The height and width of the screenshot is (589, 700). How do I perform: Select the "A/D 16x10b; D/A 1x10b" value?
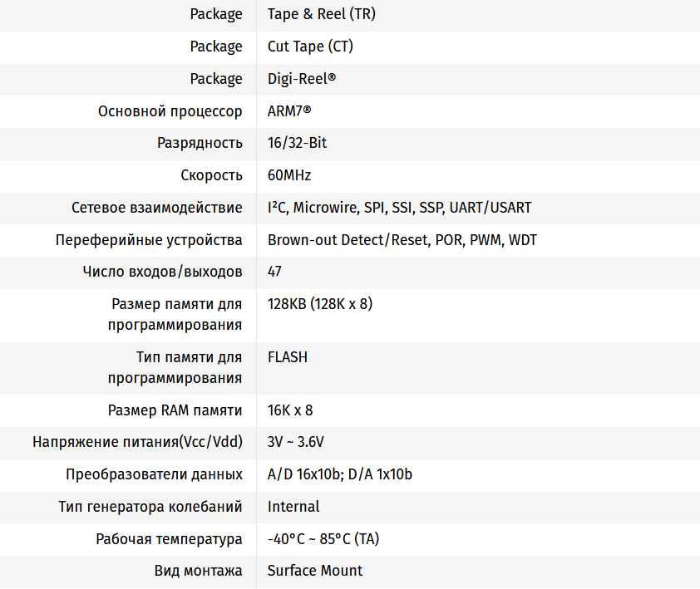339,474
